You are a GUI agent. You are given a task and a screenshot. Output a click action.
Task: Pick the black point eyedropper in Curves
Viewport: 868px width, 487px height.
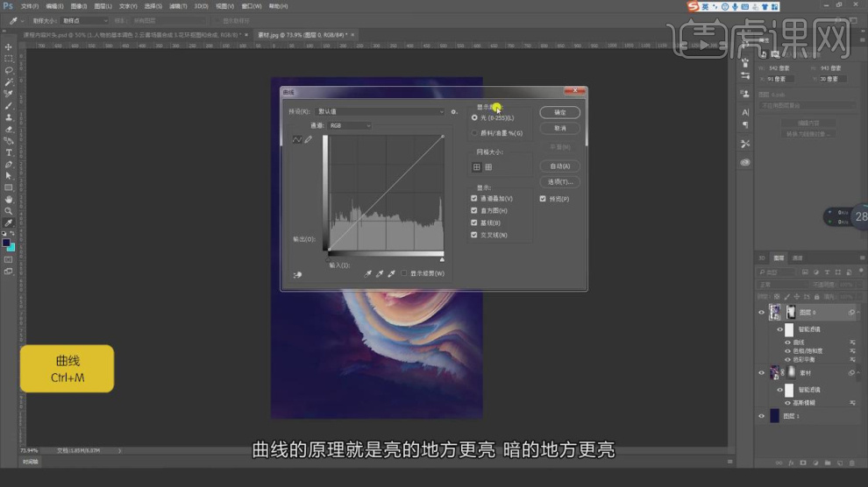point(367,273)
